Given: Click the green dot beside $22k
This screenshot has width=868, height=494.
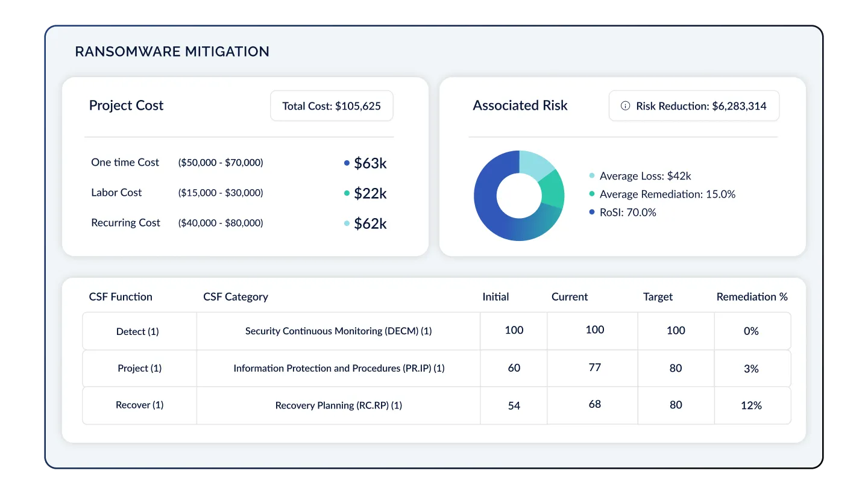Looking at the screenshot, I should 347,193.
